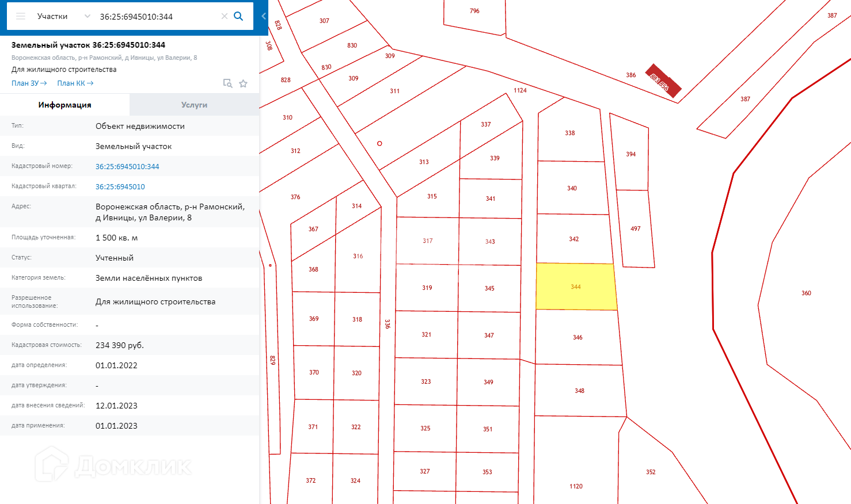The width and height of the screenshot is (851, 504).
Task: Click the land category "Земли населённых пунктов"
Action: tap(149, 278)
